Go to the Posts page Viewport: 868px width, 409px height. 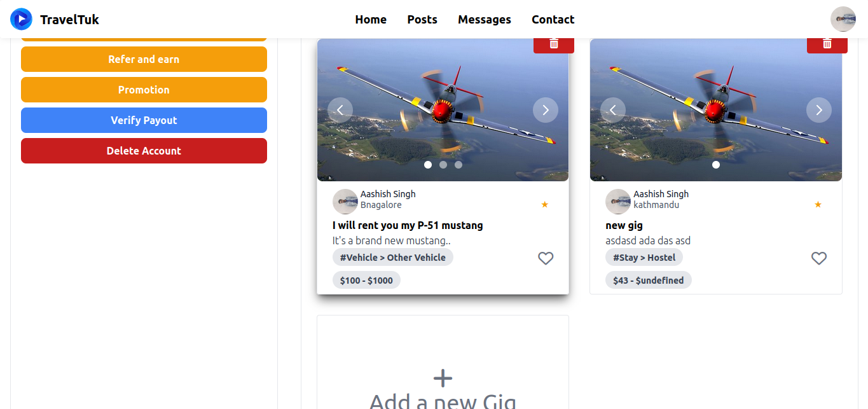(422, 20)
